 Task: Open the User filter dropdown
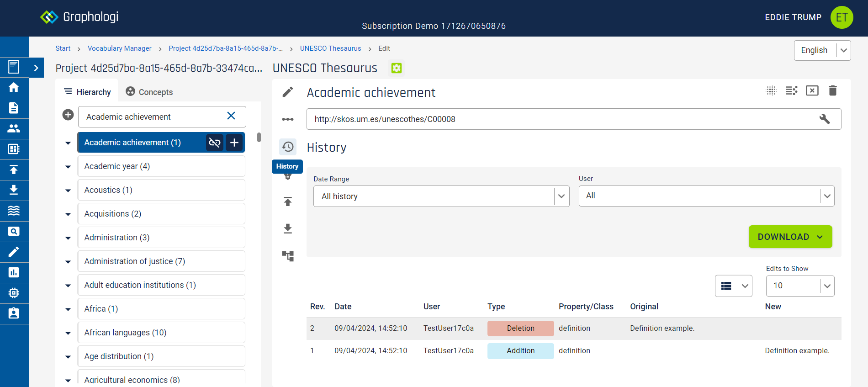pos(706,196)
